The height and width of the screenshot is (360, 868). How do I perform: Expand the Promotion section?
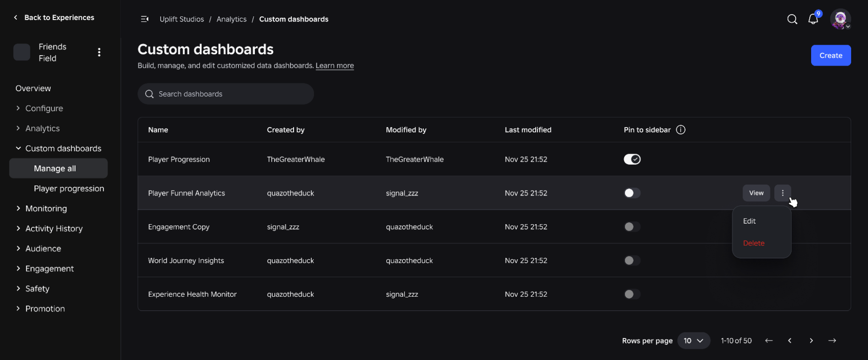point(40,309)
